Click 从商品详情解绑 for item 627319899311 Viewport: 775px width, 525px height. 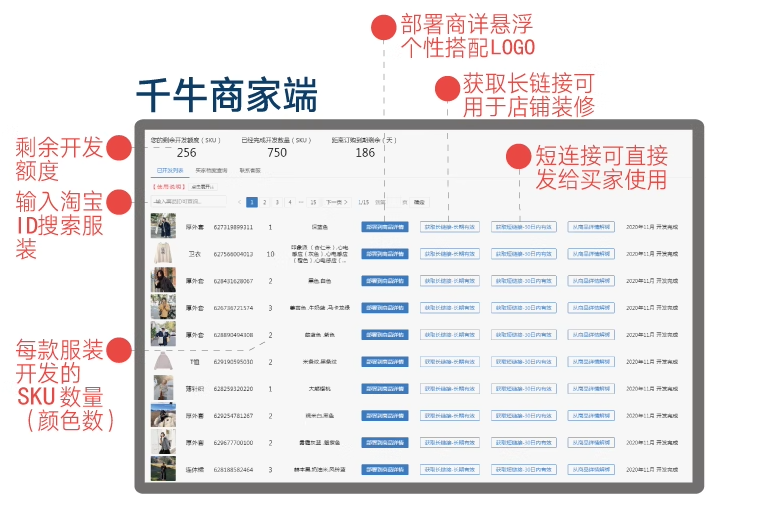pos(591,227)
